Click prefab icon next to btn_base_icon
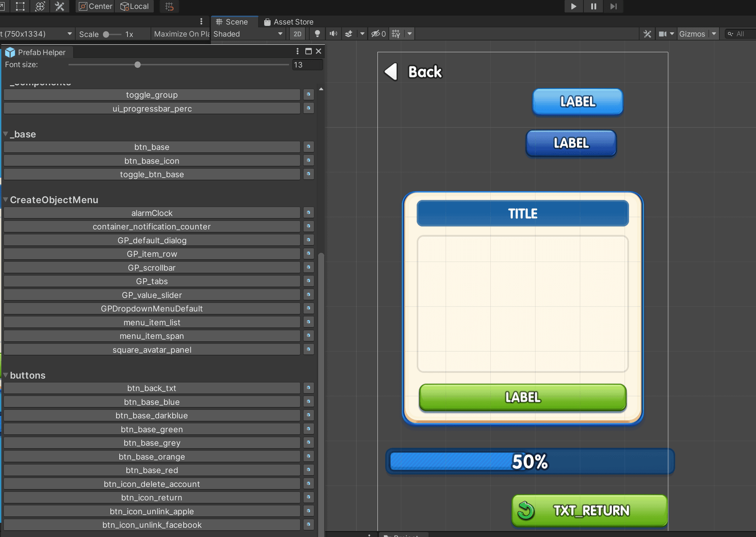This screenshot has width=756, height=537. pos(309,161)
